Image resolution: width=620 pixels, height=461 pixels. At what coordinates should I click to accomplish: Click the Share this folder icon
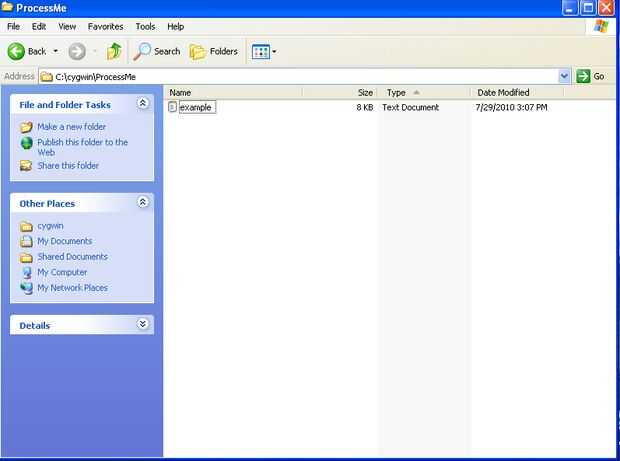pos(26,166)
